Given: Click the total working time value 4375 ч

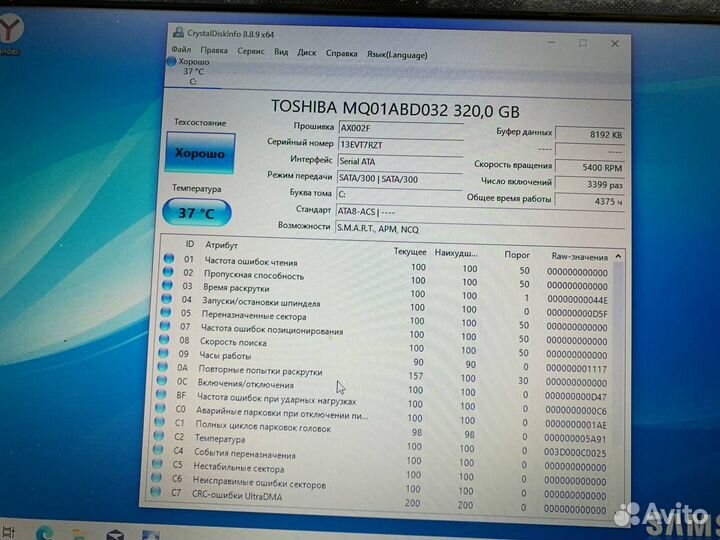Looking at the screenshot, I should [x=590, y=201].
